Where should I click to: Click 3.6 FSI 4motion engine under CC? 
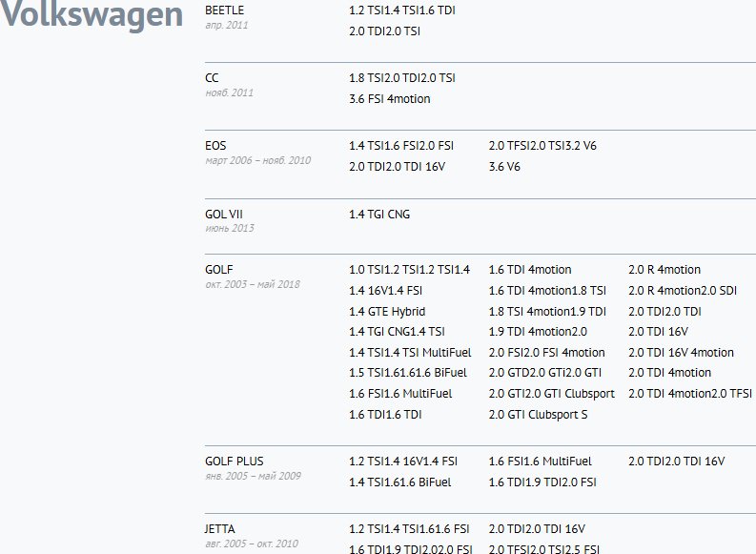click(x=390, y=99)
